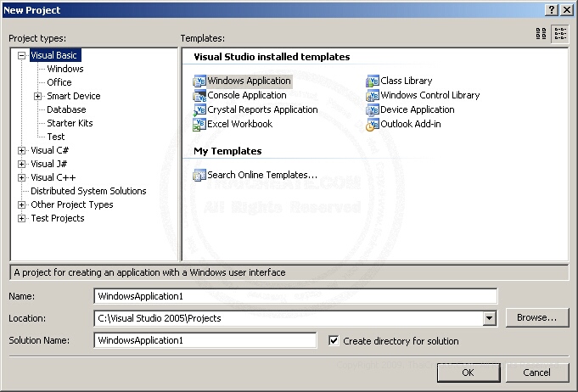Select the Office project type
This screenshot has width=578, height=392.
pyautogui.click(x=59, y=82)
